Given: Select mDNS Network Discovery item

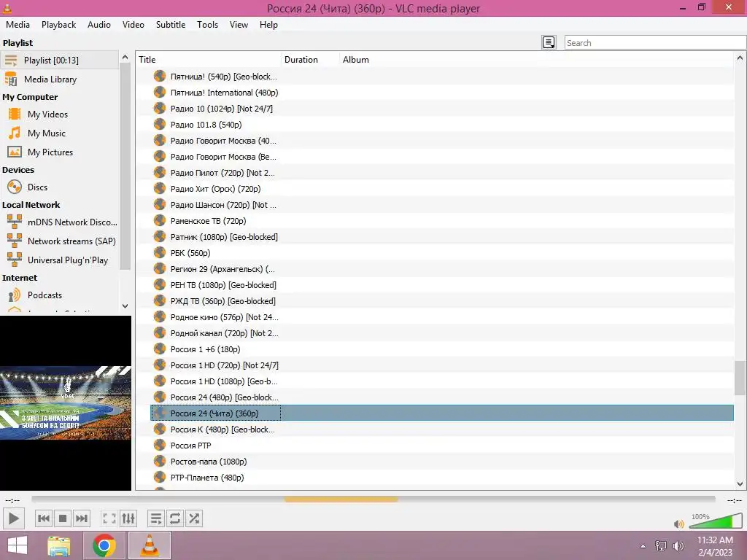Looking at the screenshot, I should pyautogui.click(x=59, y=222).
